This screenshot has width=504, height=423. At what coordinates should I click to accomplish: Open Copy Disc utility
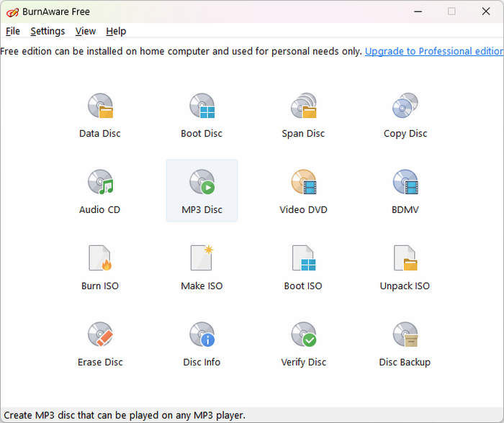tap(405, 114)
